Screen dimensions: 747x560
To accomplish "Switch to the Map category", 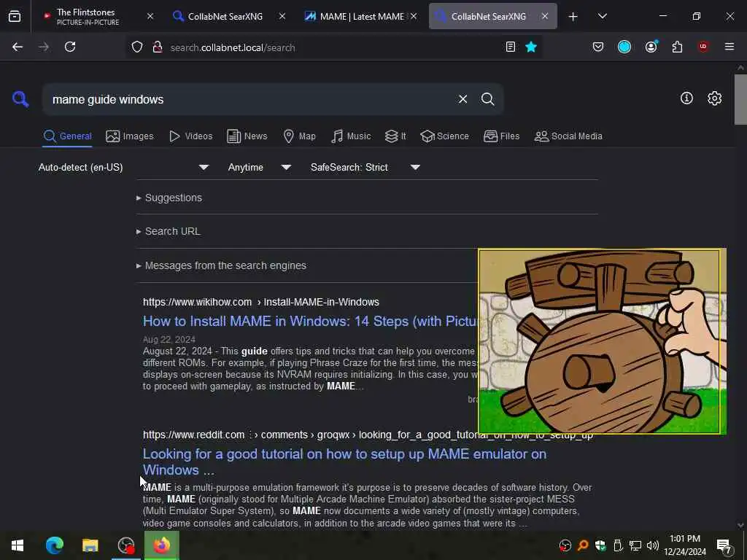I will pyautogui.click(x=299, y=136).
